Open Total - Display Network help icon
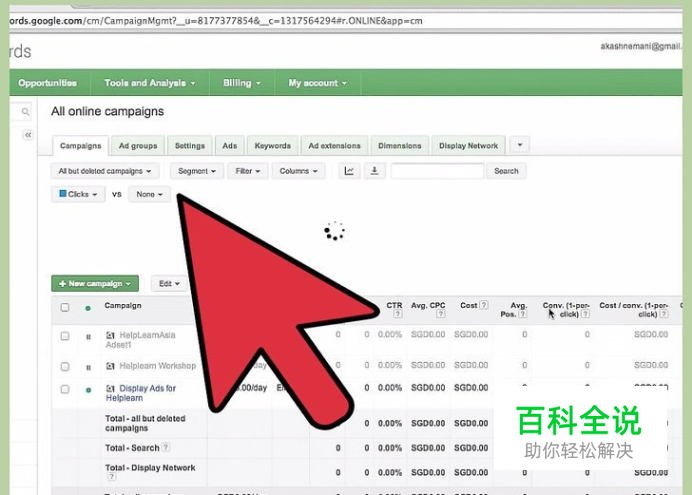This screenshot has width=692, height=495. tap(111, 477)
